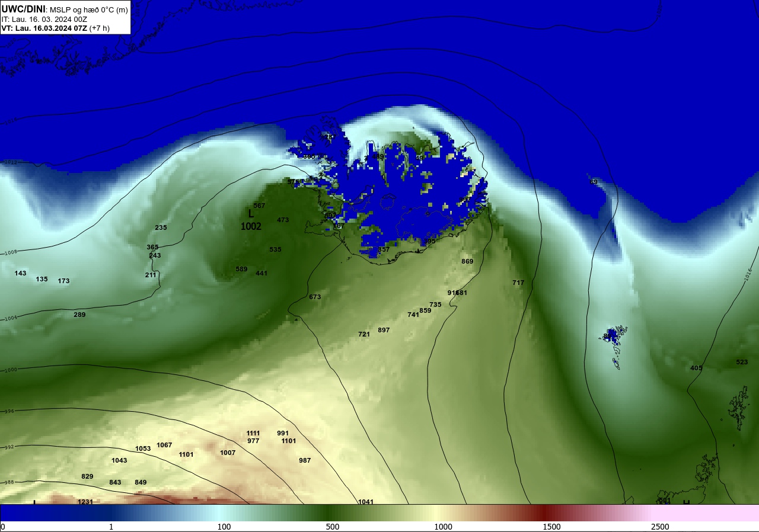Click the height value '1007'
The width and height of the screenshot is (759, 532).
(228, 453)
